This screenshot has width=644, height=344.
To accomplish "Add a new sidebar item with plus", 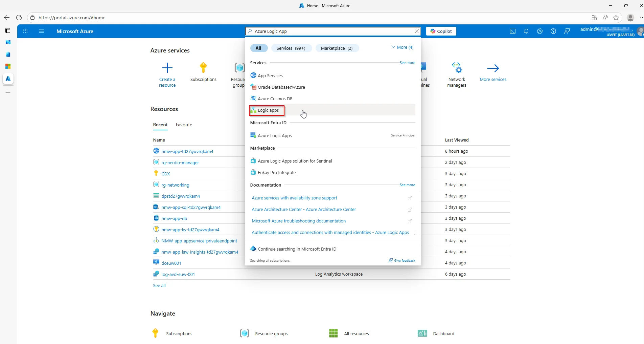I will point(8,92).
